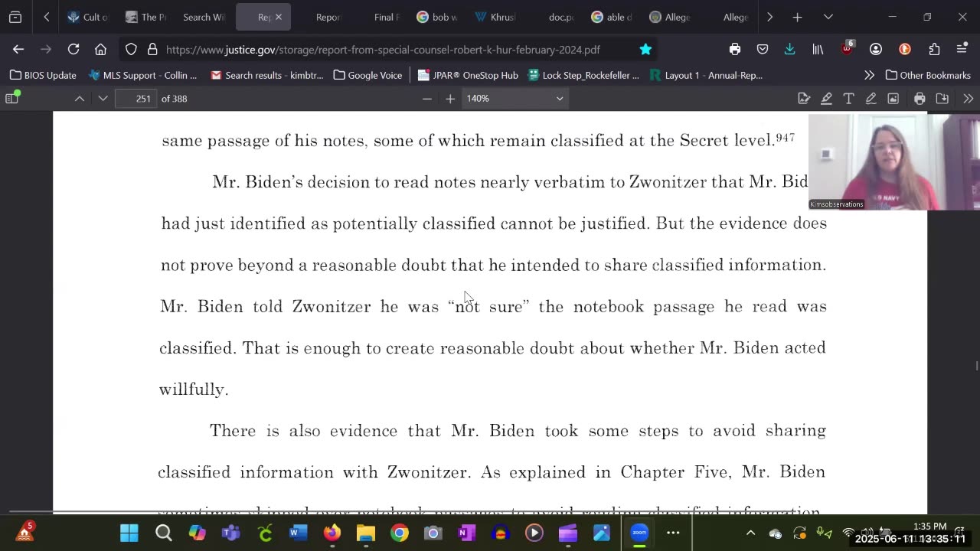Zoom out the PDF with minus button
The image size is (980, 551).
click(427, 98)
